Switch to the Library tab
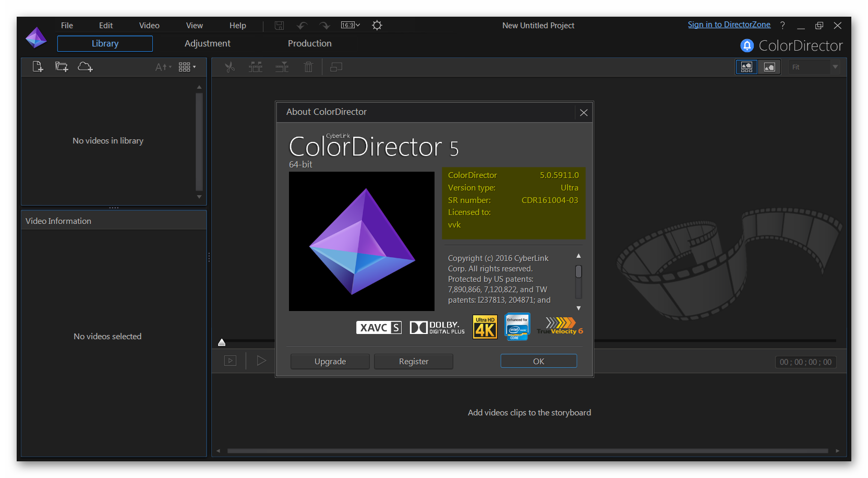The width and height of the screenshot is (868, 478). click(105, 44)
